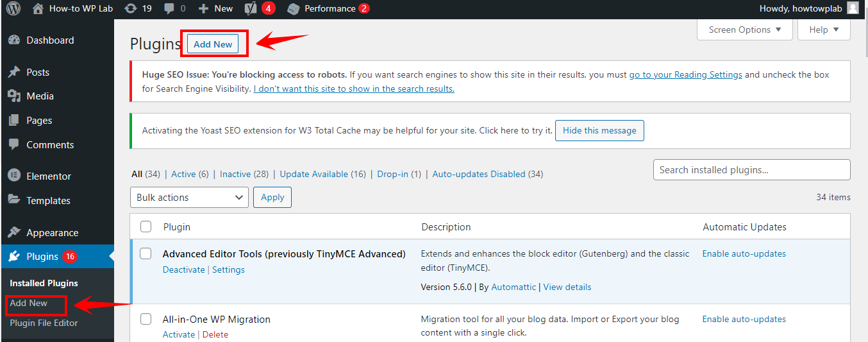Delete All-in-One WP Migration plugin
The height and width of the screenshot is (342, 868).
tap(215, 334)
